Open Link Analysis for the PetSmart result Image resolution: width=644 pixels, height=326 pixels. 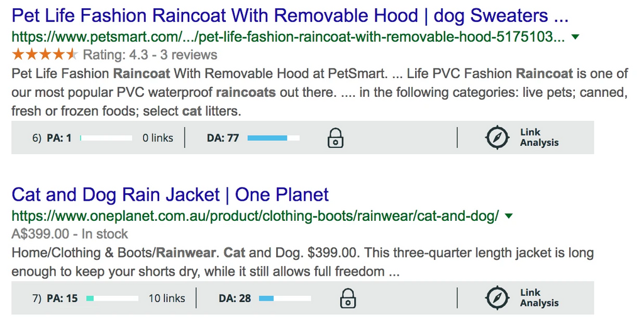[539, 138]
